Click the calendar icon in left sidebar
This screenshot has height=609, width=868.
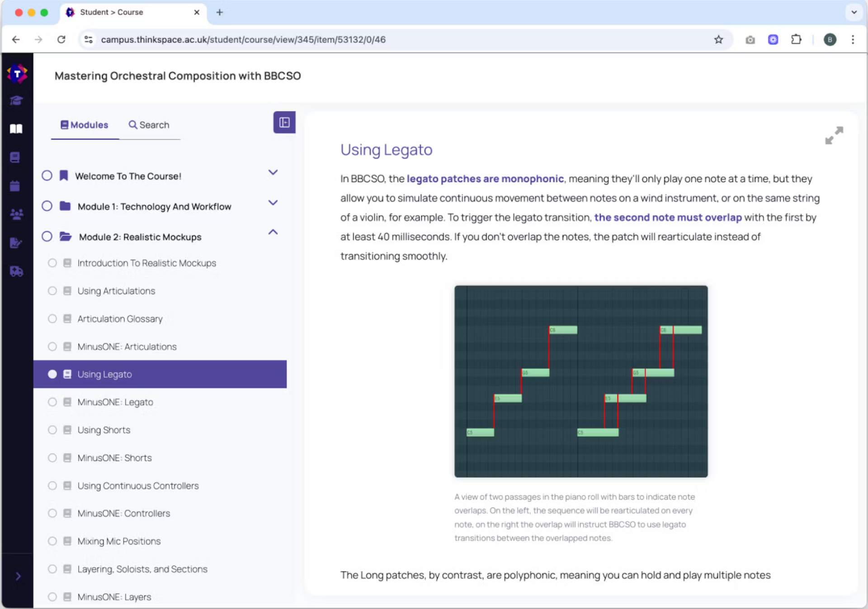pos(15,186)
